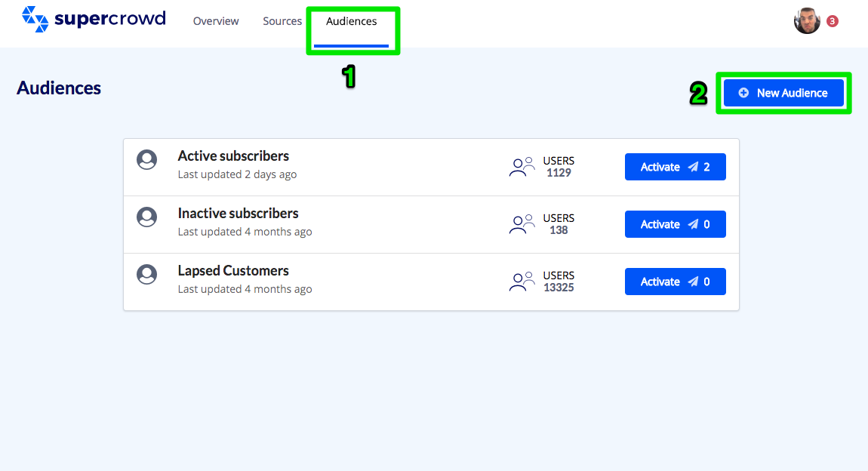Activate the Active subscribers audience

pyautogui.click(x=676, y=167)
